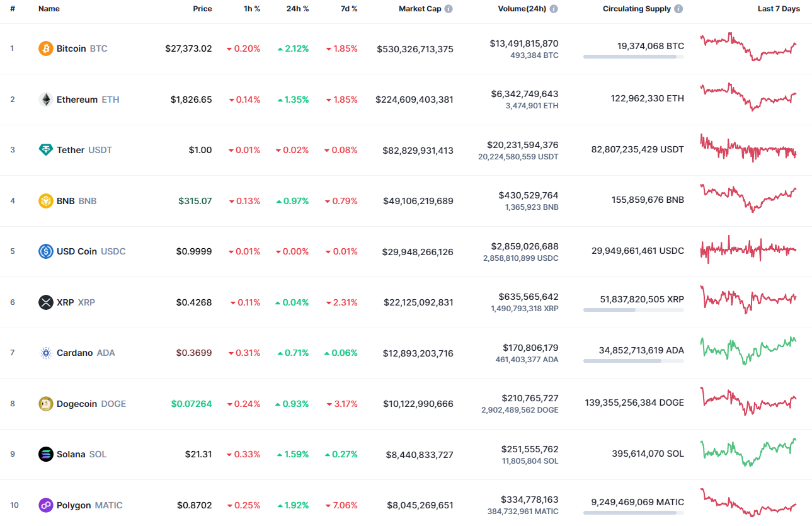The width and height of the screenshot is (812, 526).
Task: Sort the table by Price column
Action: point(202,9)
